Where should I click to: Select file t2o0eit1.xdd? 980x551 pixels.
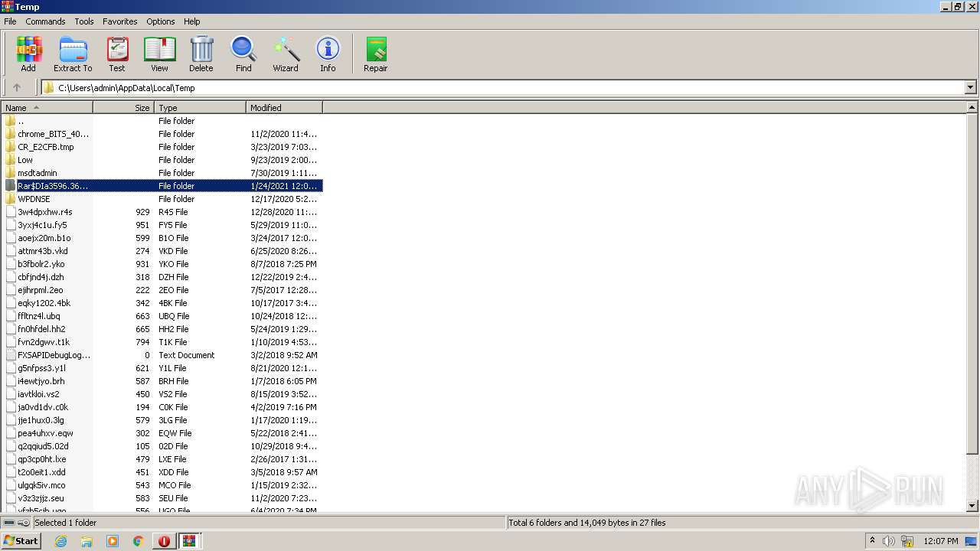coord(162,472)
